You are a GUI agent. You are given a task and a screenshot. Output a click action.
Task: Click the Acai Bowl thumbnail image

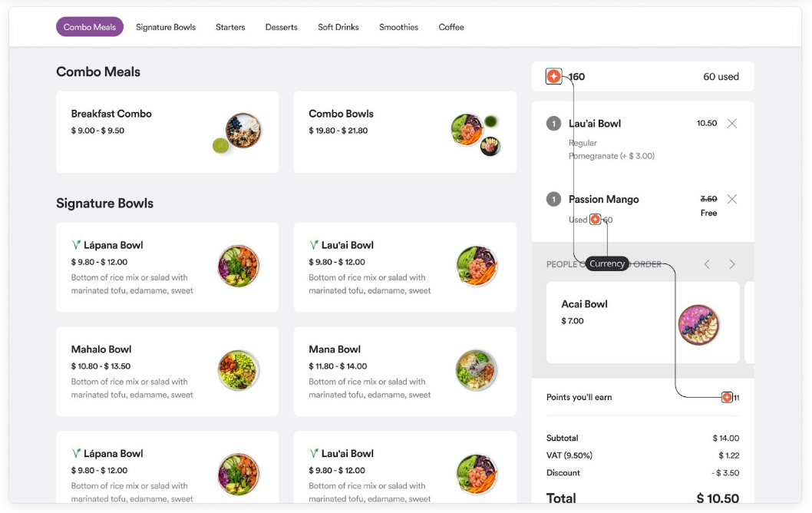[x=698, y=324]
